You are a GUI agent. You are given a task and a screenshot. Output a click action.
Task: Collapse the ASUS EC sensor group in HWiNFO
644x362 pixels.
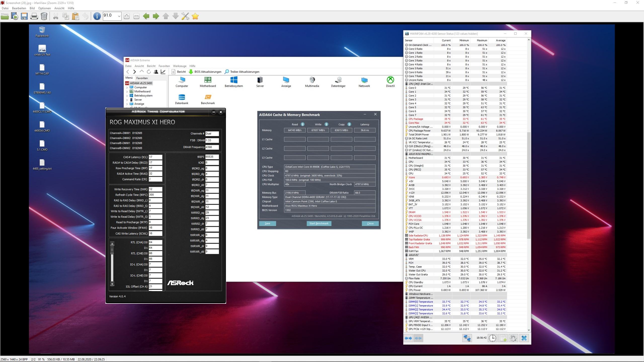click(406, 255)
